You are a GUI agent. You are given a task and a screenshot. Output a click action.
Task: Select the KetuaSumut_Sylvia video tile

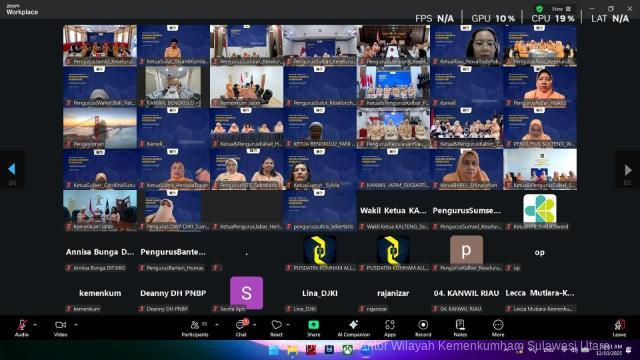320,169
